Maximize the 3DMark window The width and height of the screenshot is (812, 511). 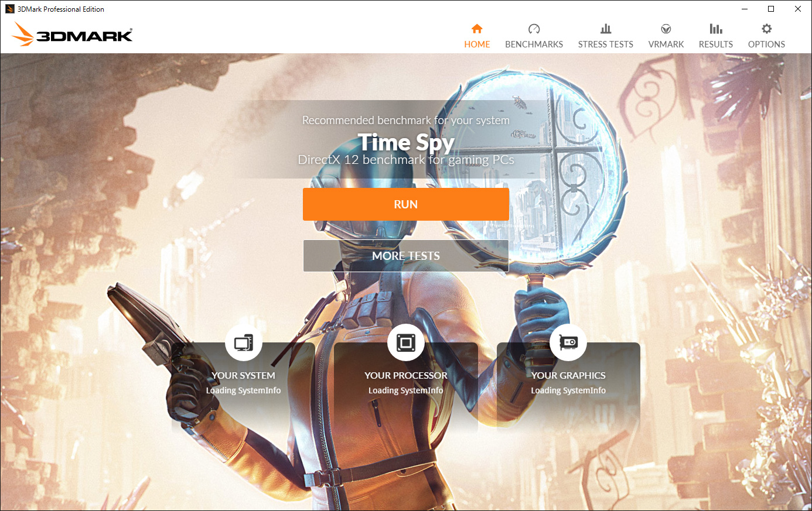(x=771, y=9)
